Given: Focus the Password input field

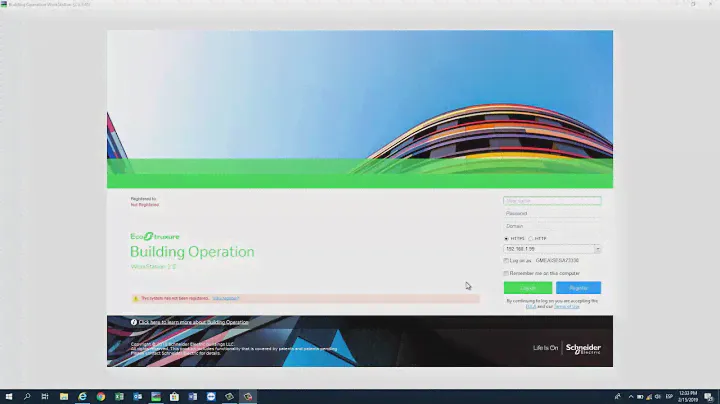Looking at the screenshot, I should 552,213.
